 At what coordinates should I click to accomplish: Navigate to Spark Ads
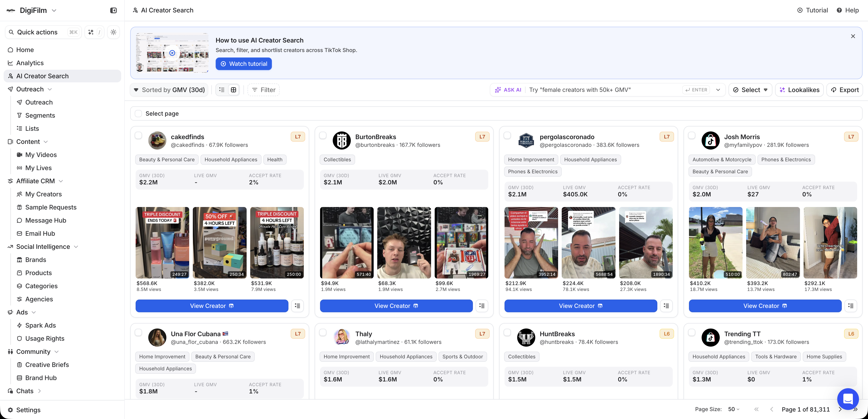(x=40, y=325)
